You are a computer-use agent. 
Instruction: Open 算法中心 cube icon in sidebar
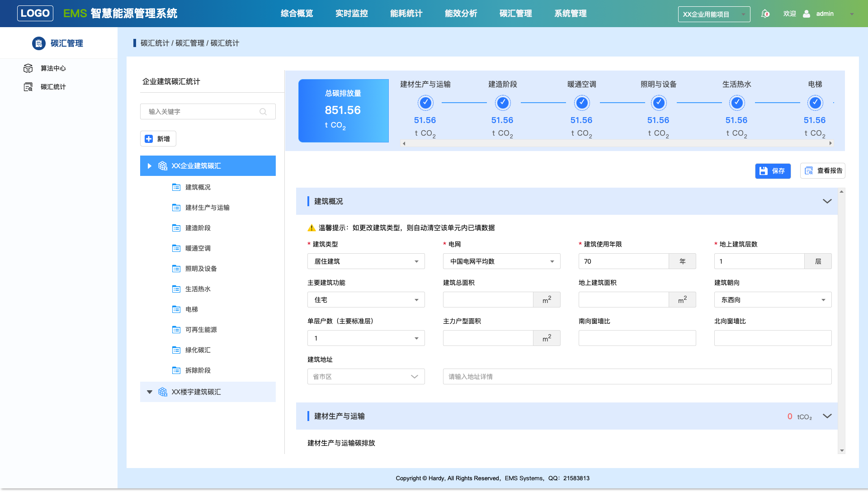[28, 68]
